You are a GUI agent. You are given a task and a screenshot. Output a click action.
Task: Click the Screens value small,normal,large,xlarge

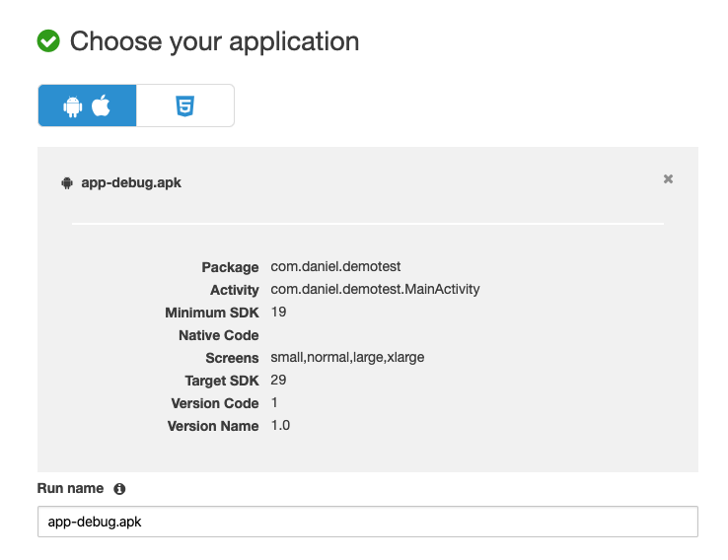[x=347, y=358]
